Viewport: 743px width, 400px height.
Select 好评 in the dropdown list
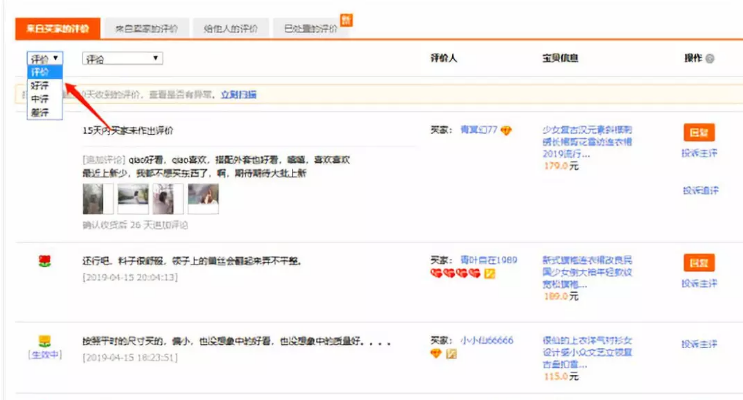tap(45, 86)
